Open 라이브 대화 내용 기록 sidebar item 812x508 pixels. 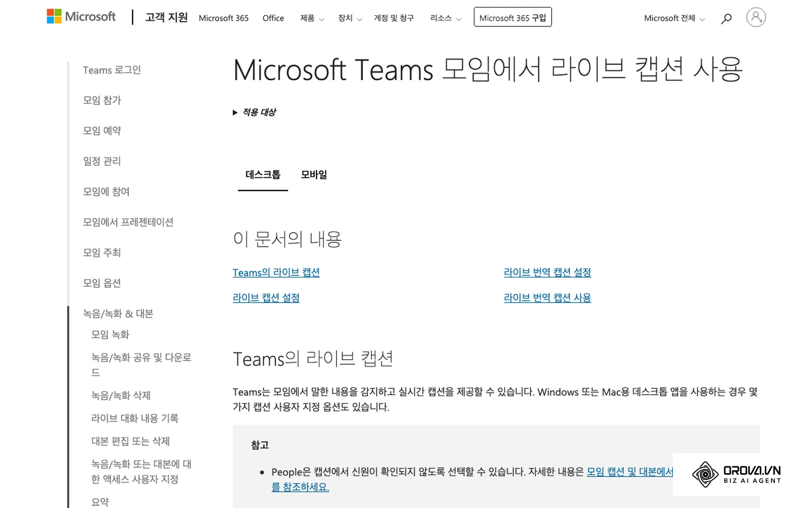(x=134, y=419)
